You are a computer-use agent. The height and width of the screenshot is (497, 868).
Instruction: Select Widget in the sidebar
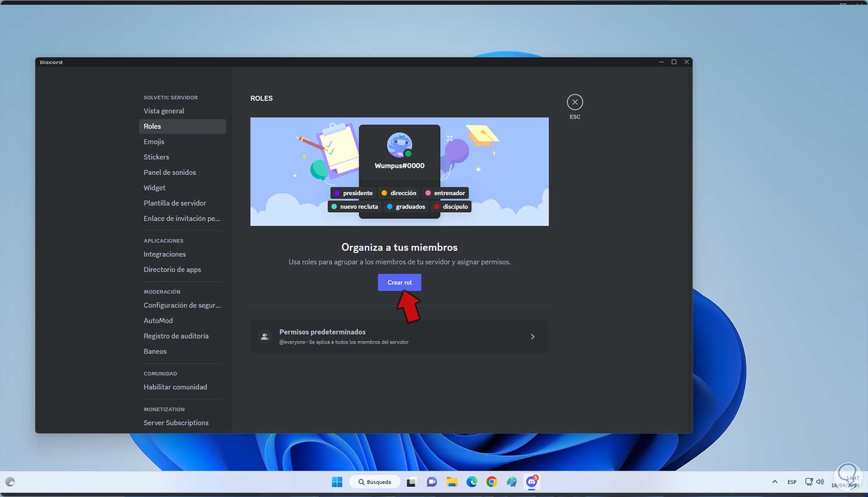[x=182, y=188]
